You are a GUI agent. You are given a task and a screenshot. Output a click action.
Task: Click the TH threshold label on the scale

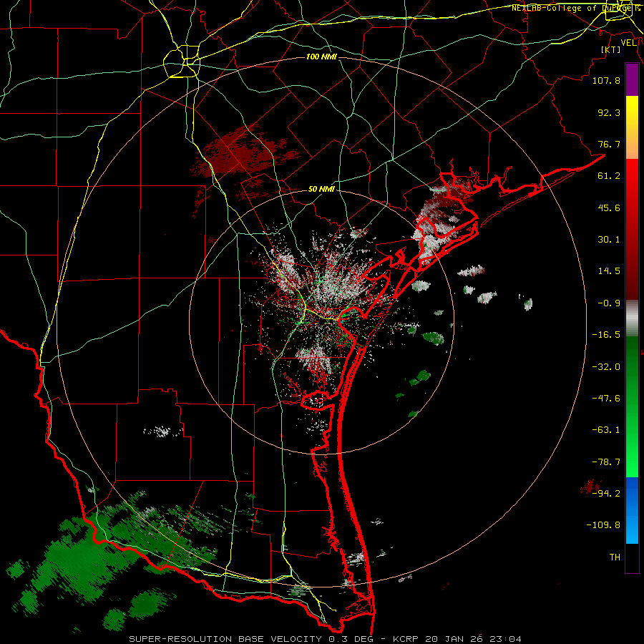point(615,557)
